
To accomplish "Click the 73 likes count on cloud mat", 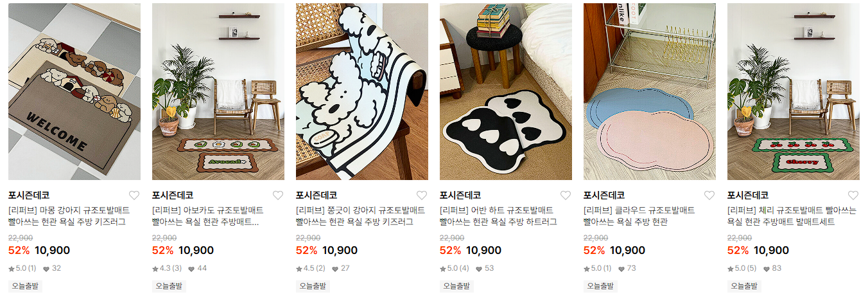I will click(627, 268).
